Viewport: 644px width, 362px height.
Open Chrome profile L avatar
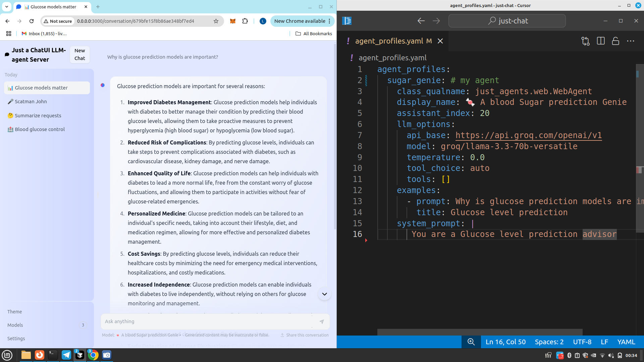tap(263, 21)
